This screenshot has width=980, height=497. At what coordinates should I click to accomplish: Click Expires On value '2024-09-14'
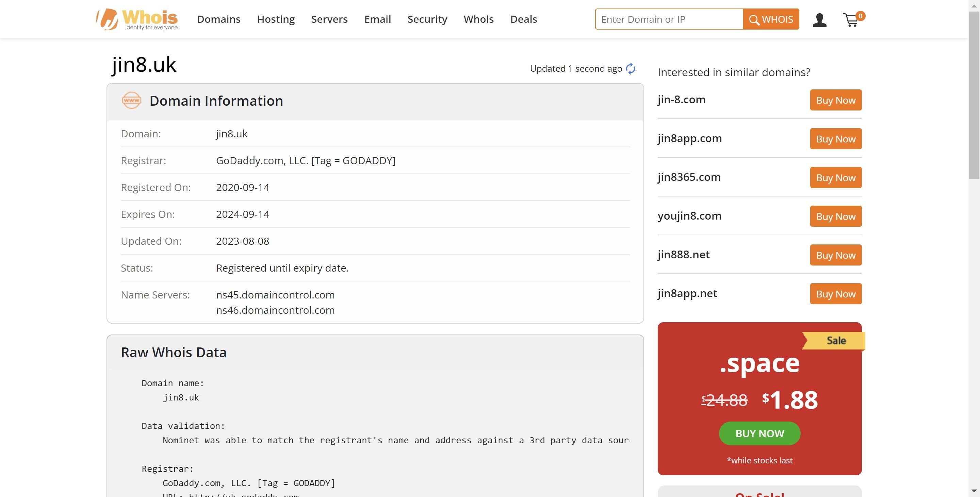tap(243, 214)
